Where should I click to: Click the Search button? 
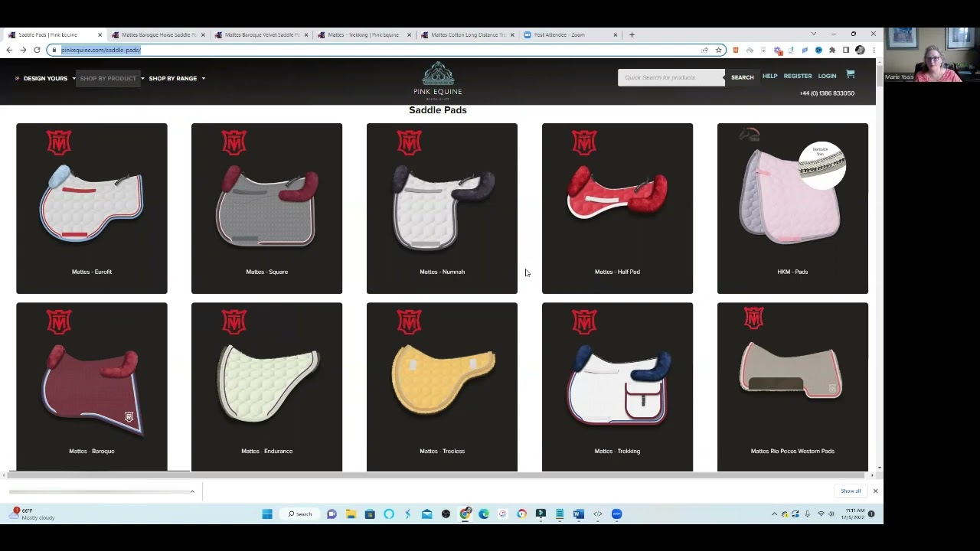tap(742, 77)
